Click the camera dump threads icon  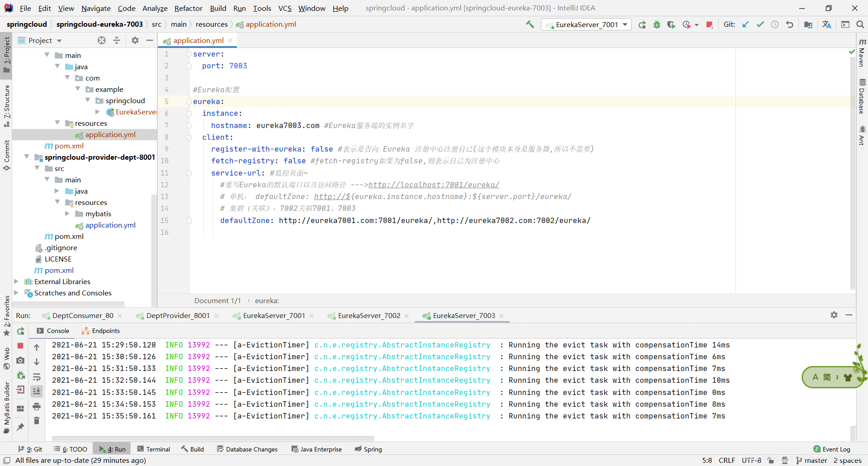point(20,361)
